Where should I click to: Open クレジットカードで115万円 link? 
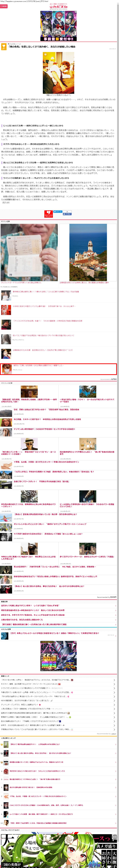tap(21, 283)
